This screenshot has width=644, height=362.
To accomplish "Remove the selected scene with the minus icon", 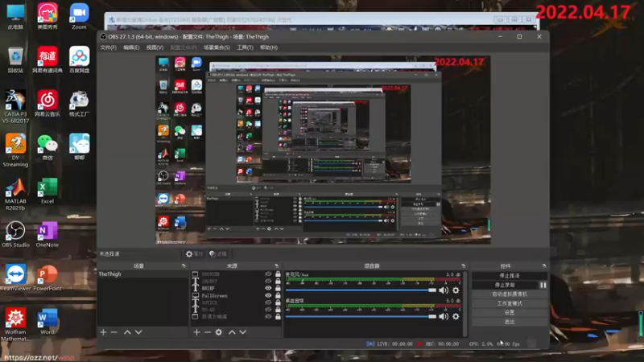I will click(x=114, y=332).
